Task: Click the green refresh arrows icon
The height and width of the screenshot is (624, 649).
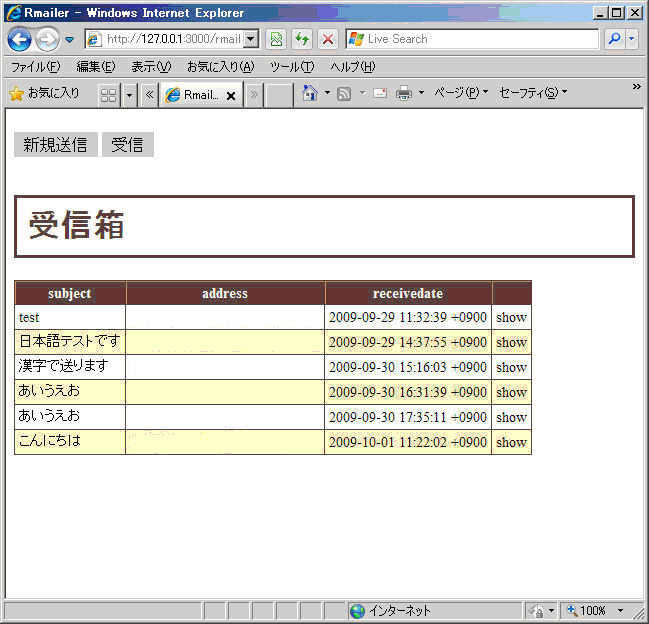Action: click(x=302, y=39)
